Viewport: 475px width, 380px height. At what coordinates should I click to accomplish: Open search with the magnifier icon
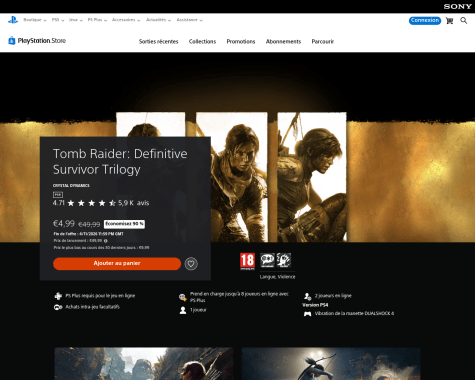pyautogui.click(x=464, y=21)
